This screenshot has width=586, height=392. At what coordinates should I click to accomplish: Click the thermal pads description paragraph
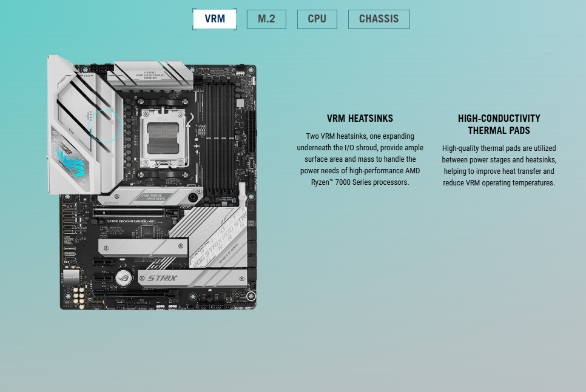(x=499, y=165)
